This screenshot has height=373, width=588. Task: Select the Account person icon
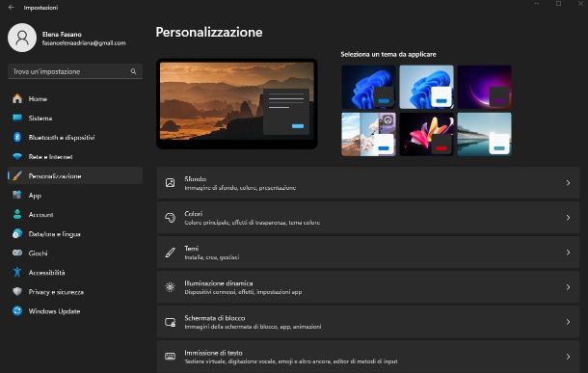(x=17, y=214)
